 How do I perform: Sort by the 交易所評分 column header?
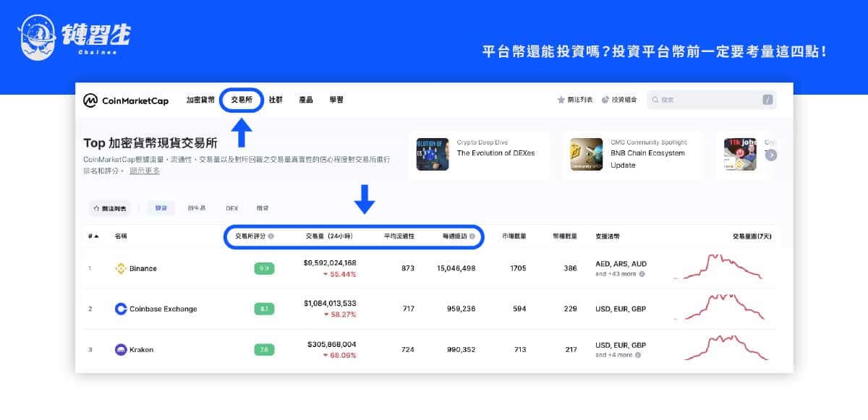[250, 236]
